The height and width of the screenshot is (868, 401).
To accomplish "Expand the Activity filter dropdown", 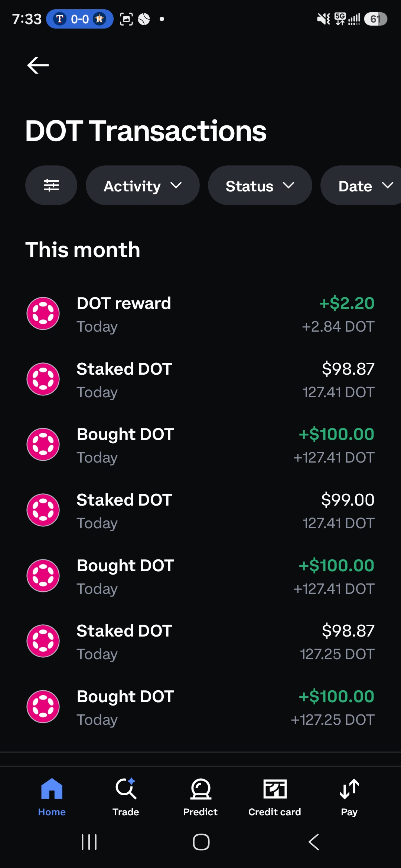I will [x=143, y=185].
